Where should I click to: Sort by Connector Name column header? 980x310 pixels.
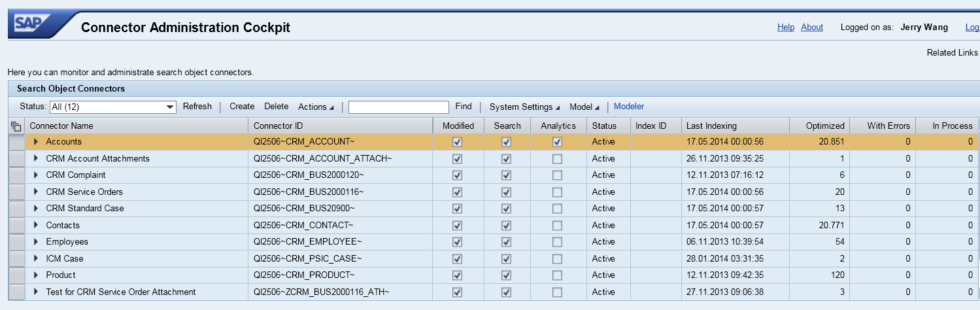[x=137, y=126]
